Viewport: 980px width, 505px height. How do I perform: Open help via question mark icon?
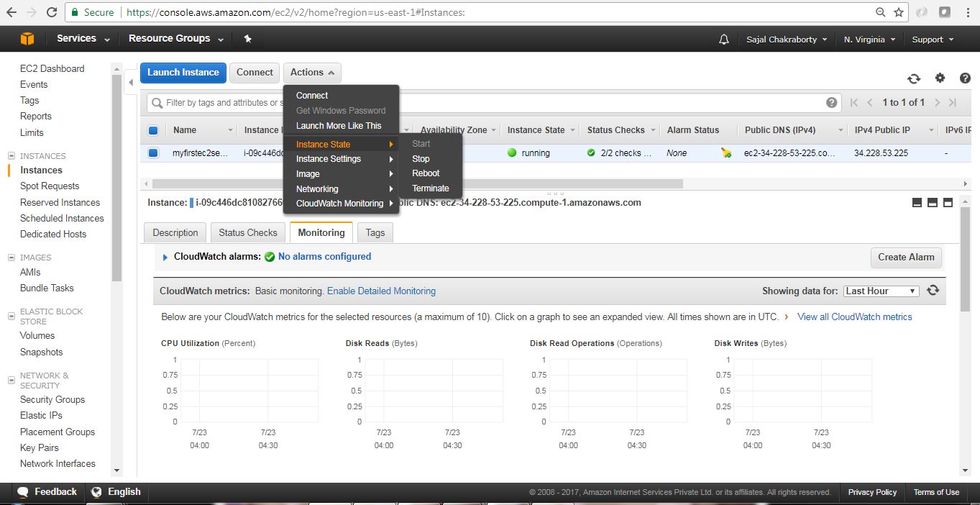(964, 78)
